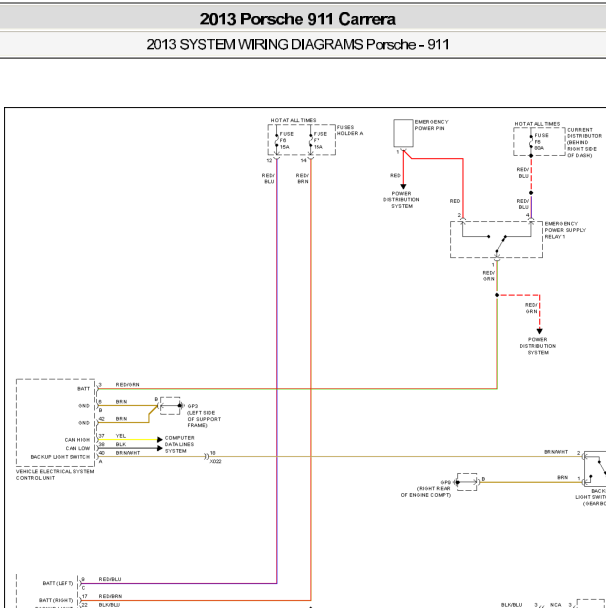This screenshot has width=606, height=608.
Task: Click "RED/BLU" label at pin 9
Action: 110,579
